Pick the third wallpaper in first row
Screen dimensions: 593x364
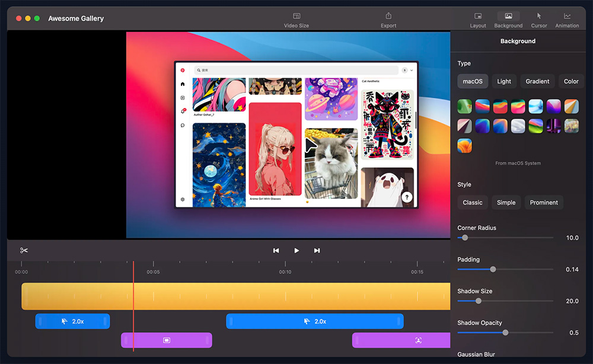tap(500, 107)
